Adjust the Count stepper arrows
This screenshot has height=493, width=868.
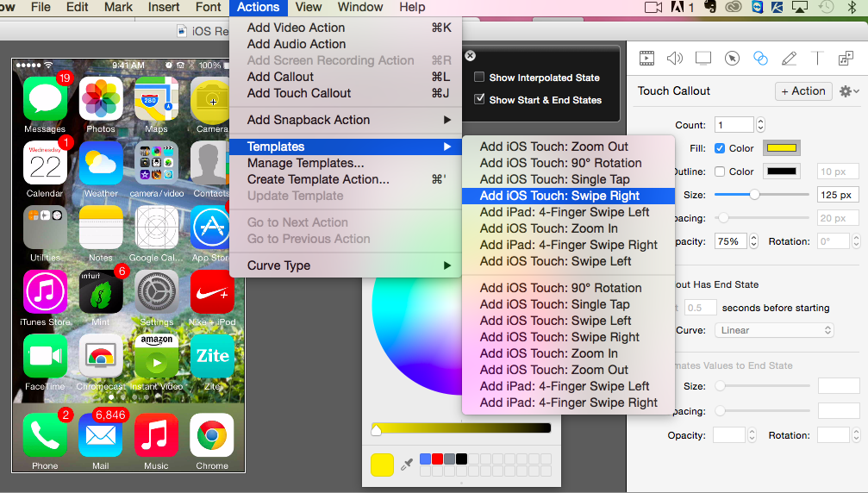click(760, 125)
